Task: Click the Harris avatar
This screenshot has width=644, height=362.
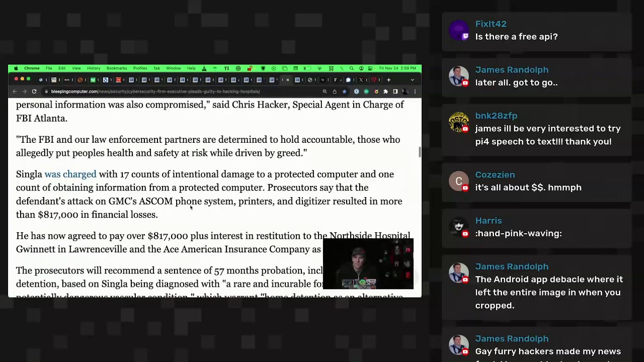Action: click(x=458, y=227)
